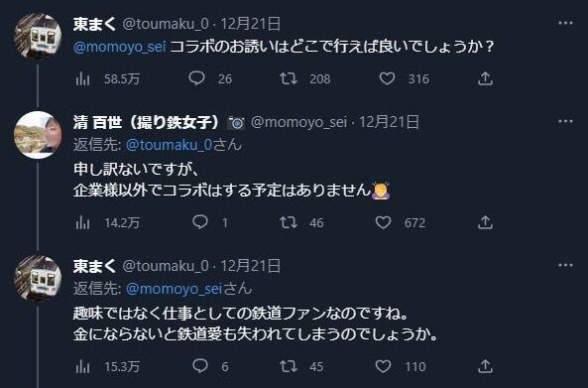The image size is (588, 388).
Task: Open more options on the momoyo_sei reply
Action: [565, 122]
